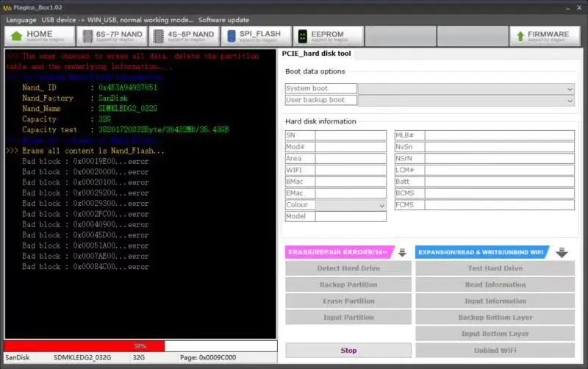The height and width of the screenshot is (369, 588).
Task: Open the USB device mode menu
Action: point(118,20)
